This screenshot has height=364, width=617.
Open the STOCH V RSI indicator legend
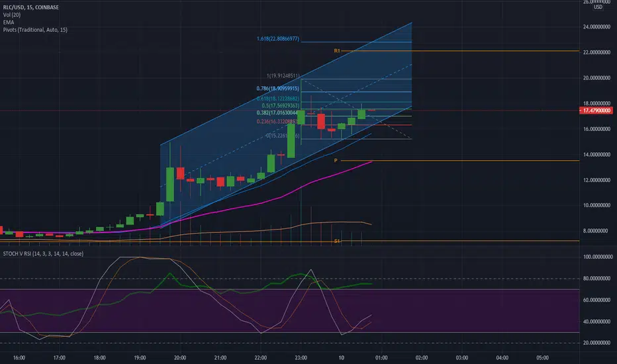click(43, 253)
